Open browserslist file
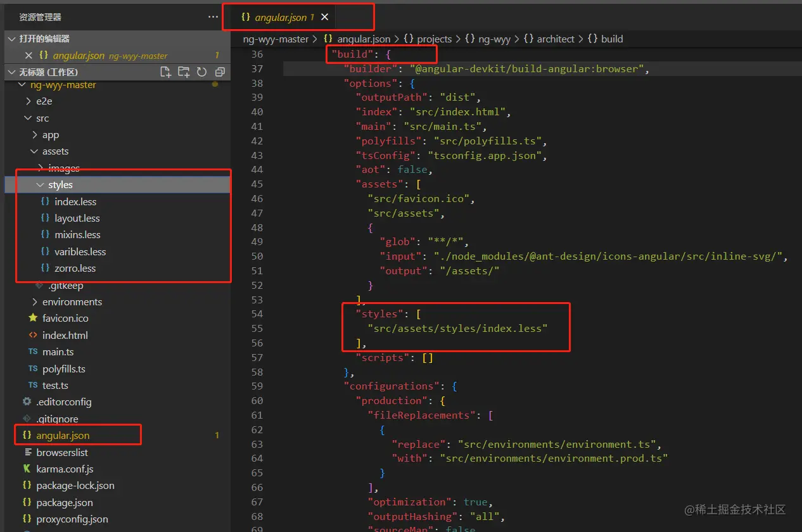This screenshot has height=532, width=802. click(62, 452)
